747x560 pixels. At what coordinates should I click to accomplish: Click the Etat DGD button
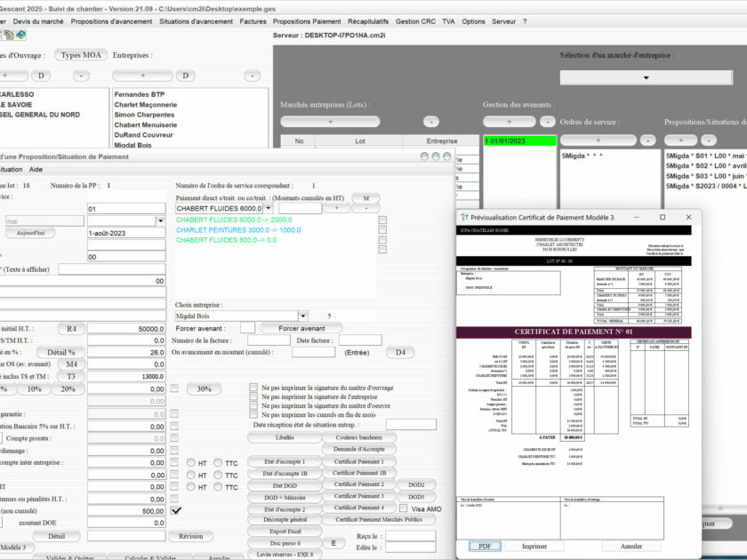tap(285, 485)
